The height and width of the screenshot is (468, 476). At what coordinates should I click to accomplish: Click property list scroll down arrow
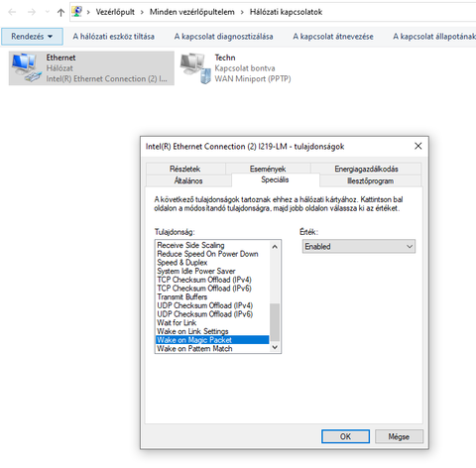[275, 347]
